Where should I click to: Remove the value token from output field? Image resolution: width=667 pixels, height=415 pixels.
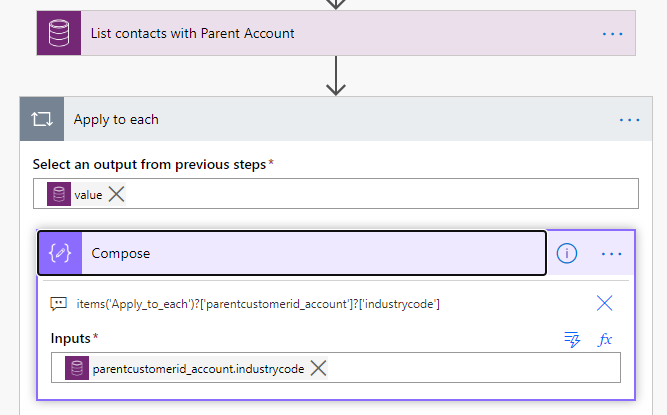coord(116,194)
